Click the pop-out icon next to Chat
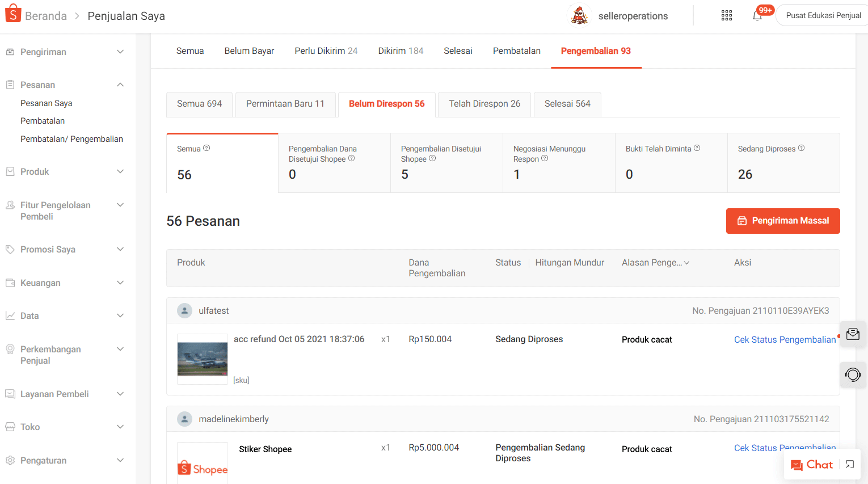 849,464
